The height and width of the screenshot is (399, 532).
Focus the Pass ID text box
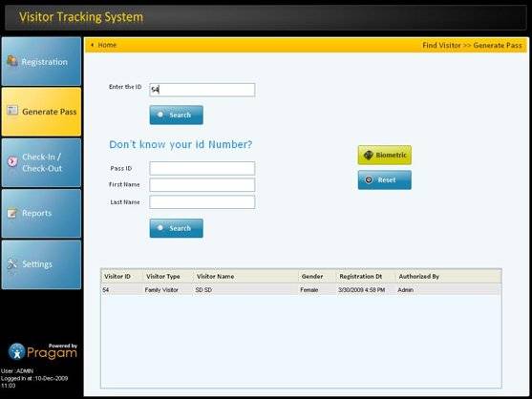(202, 168)
